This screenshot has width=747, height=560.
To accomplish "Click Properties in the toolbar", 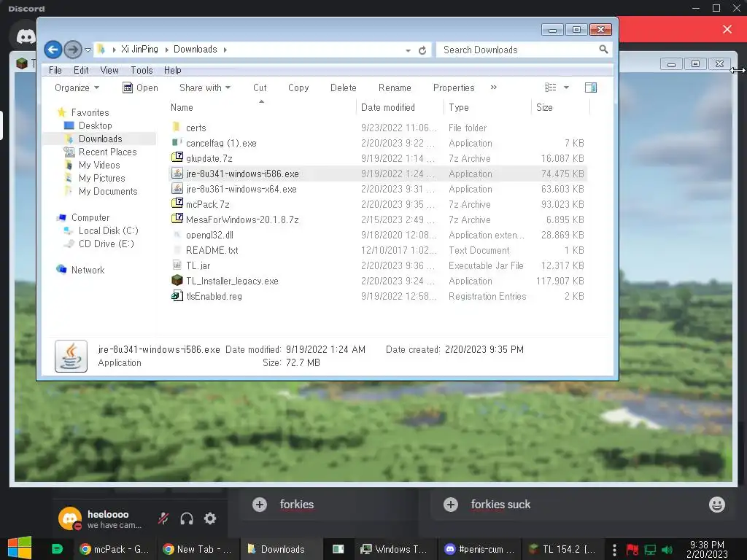I will [x=454, y=87].
